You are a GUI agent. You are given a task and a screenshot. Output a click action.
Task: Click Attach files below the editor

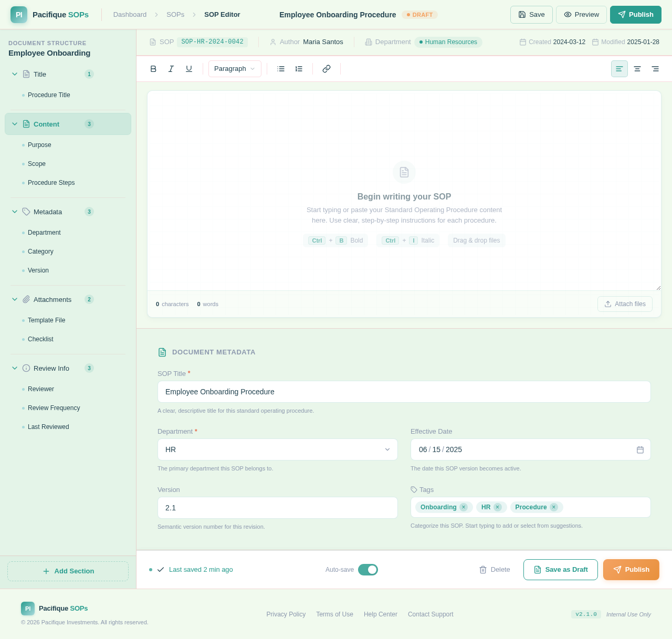625,304
